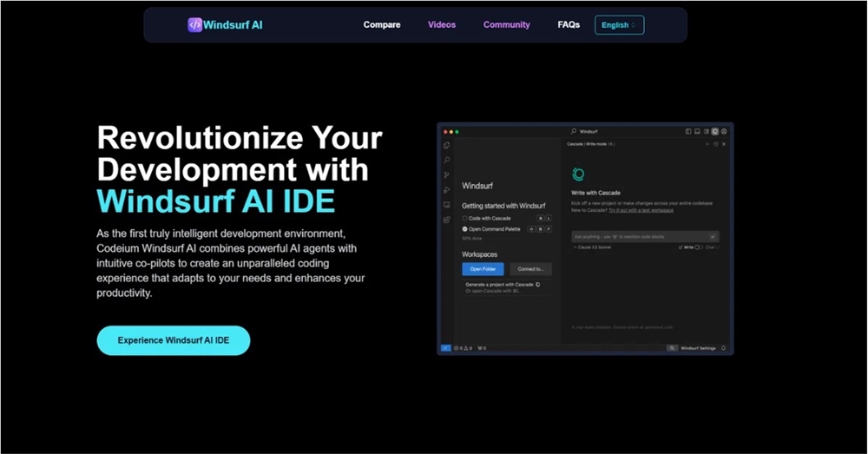Select the Code with Cascade radio item
868x454 pixels.
(x=465, y=218)
